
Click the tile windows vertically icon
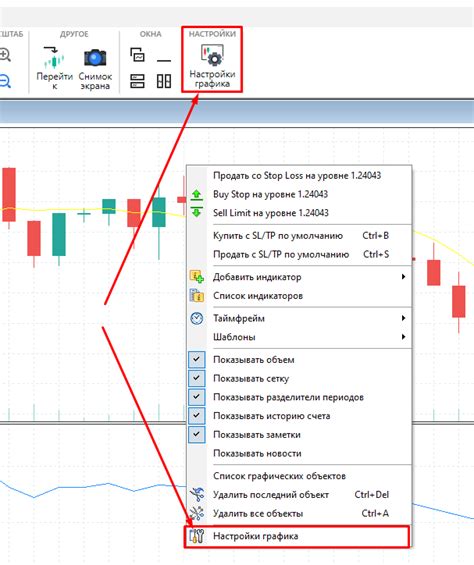click(x=164, y=81)
